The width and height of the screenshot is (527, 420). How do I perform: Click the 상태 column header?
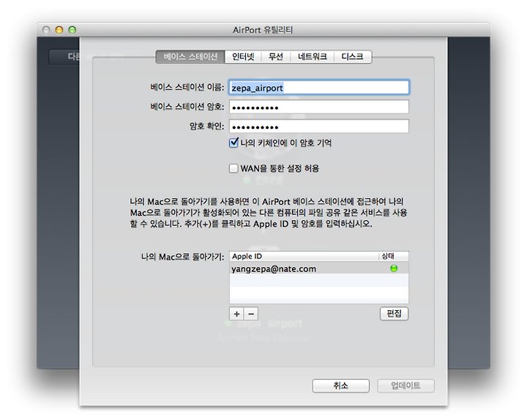[394, 256]
